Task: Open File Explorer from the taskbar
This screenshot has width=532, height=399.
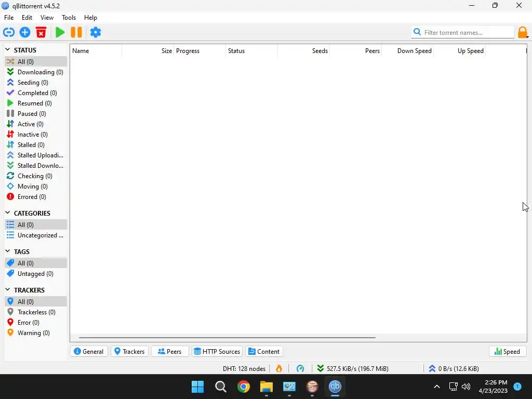Action: 267,387
